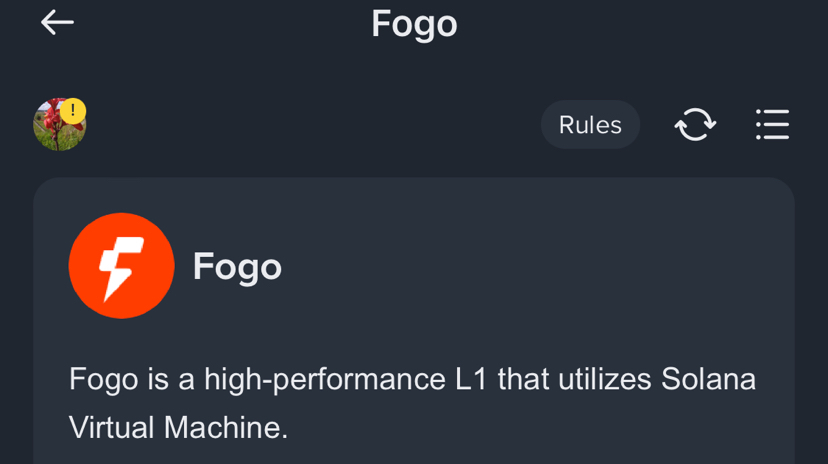The height and width of the screenshot is (464, 828).
Task: Open the bulleted list menu icon
Action: point(772,125)
